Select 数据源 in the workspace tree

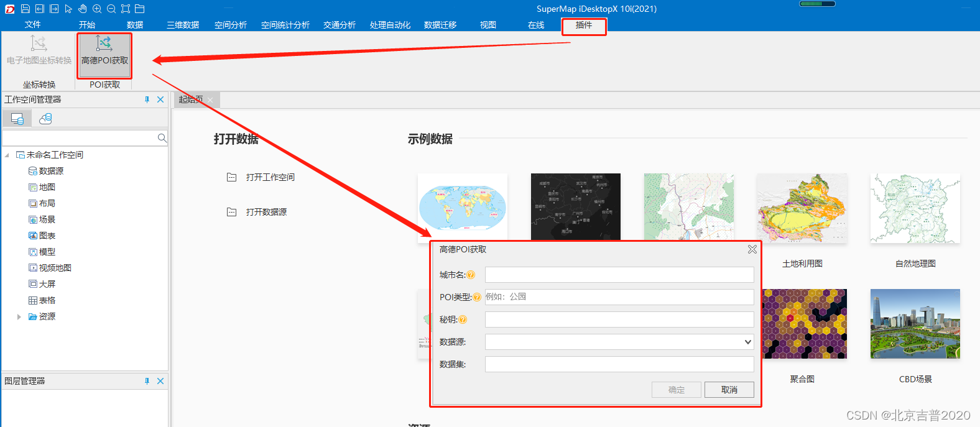click(x=51, y=171)
